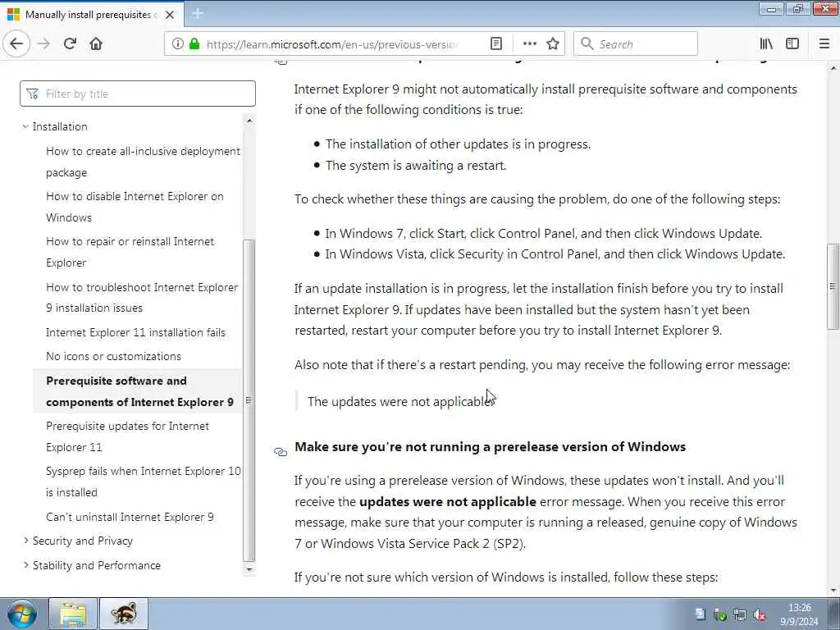Click the sidebar tree scrollbar thumb

click(249, 400)
